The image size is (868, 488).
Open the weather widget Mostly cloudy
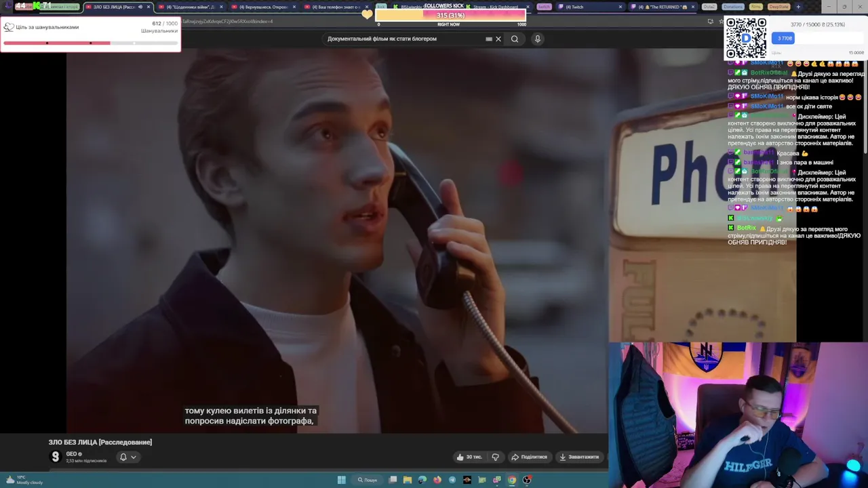24,480
